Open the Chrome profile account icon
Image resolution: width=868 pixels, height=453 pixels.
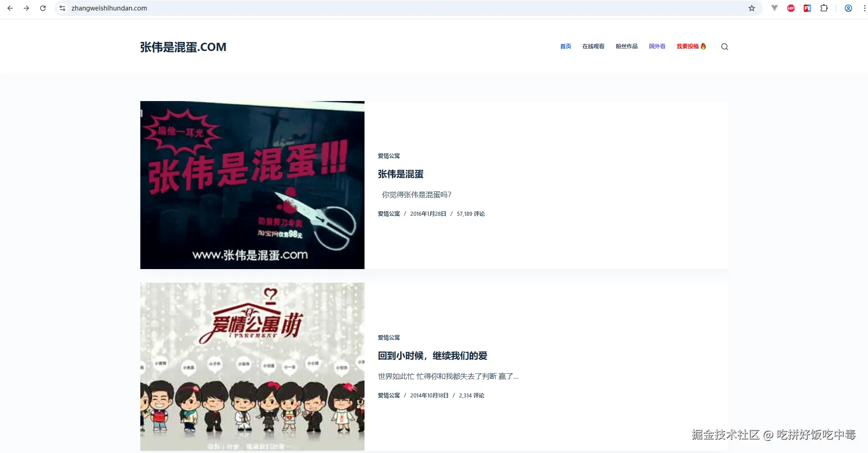[x=848, y=8]
